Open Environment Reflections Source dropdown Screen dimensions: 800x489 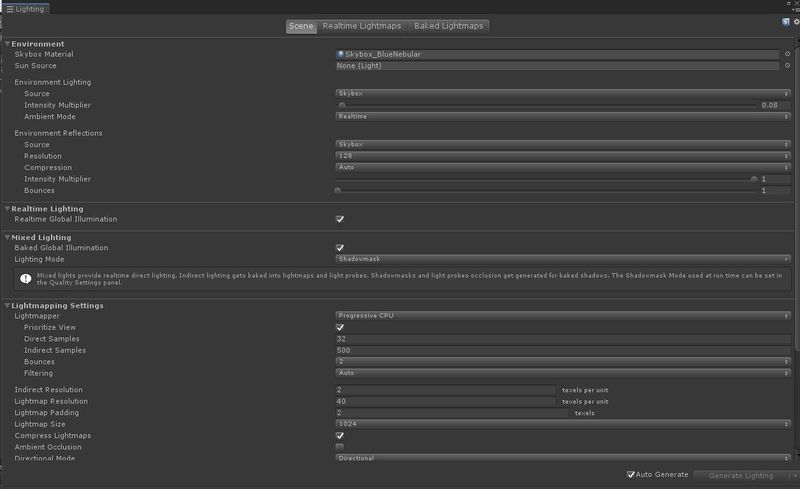563,144
